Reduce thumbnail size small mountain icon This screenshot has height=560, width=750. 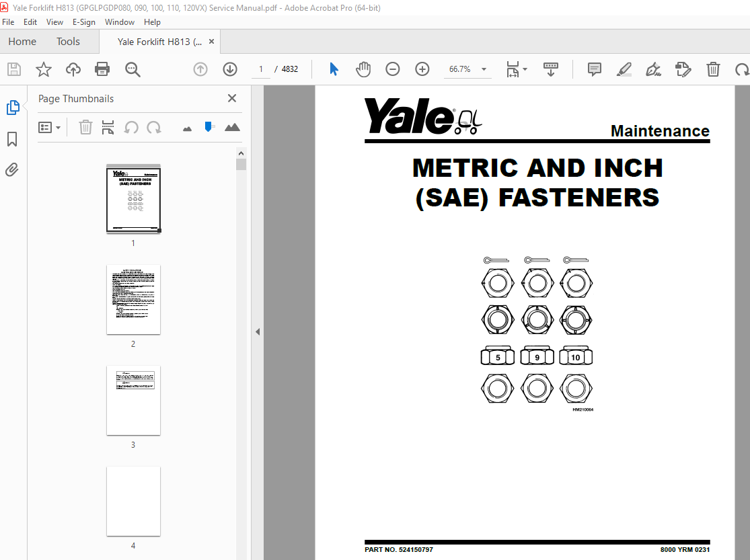tap(188, 128)
